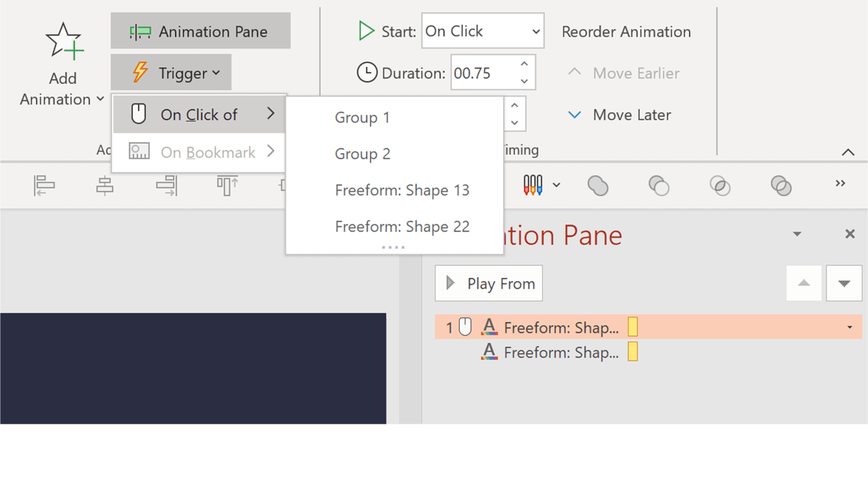Click the Align Center icon
This screenshot has width=868, height=481.
[105, 185]
